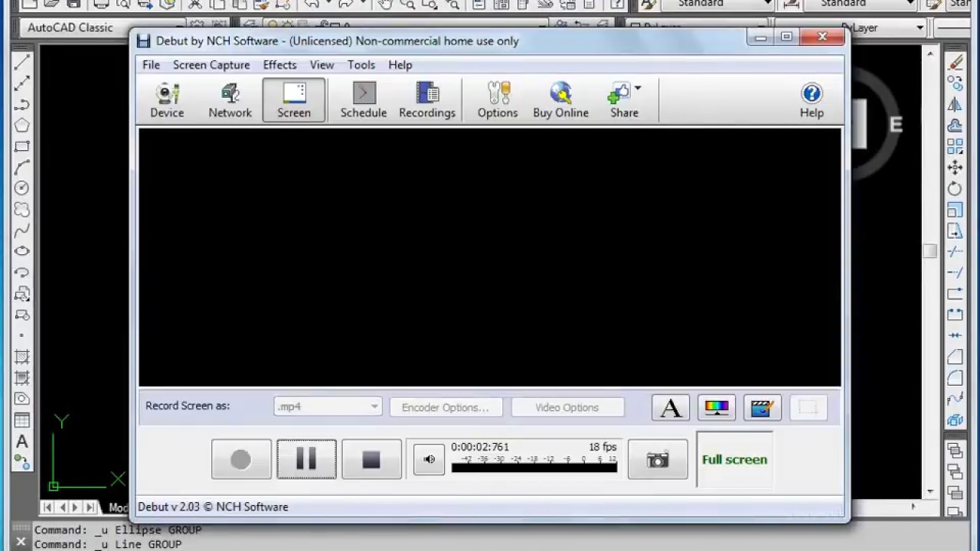Pause the recording
Image resolution: width=980 pixels, height=551 pixels.
click(x=306, y=459)
